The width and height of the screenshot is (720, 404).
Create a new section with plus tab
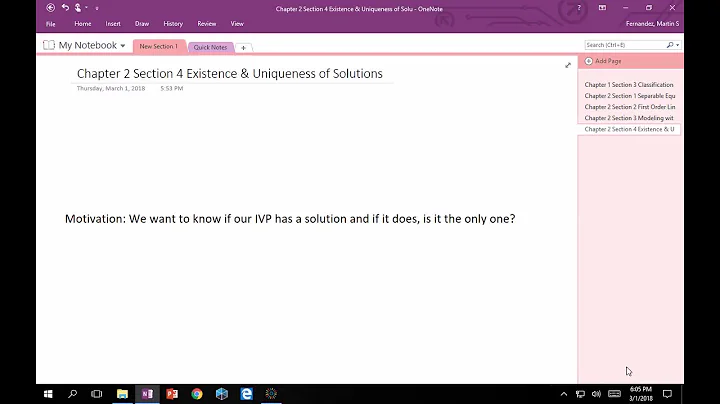243,48
